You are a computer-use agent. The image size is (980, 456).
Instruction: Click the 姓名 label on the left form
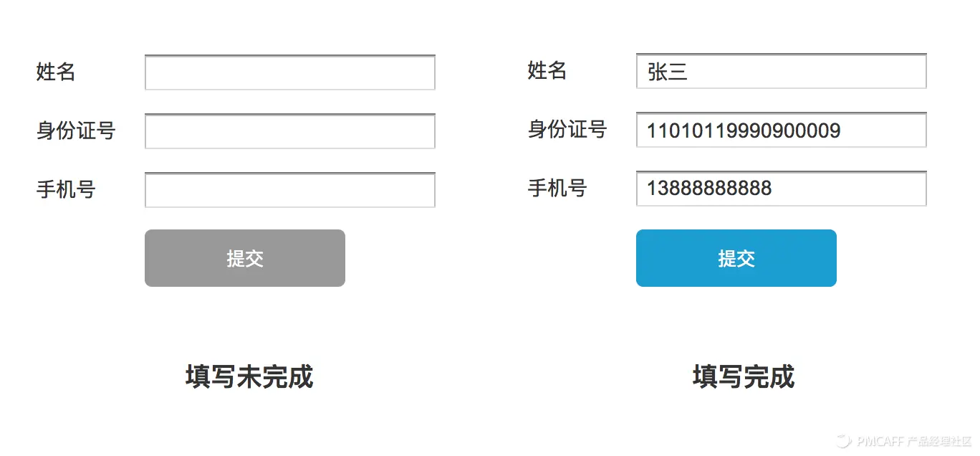pyautogui.click(x=54, y=72)
